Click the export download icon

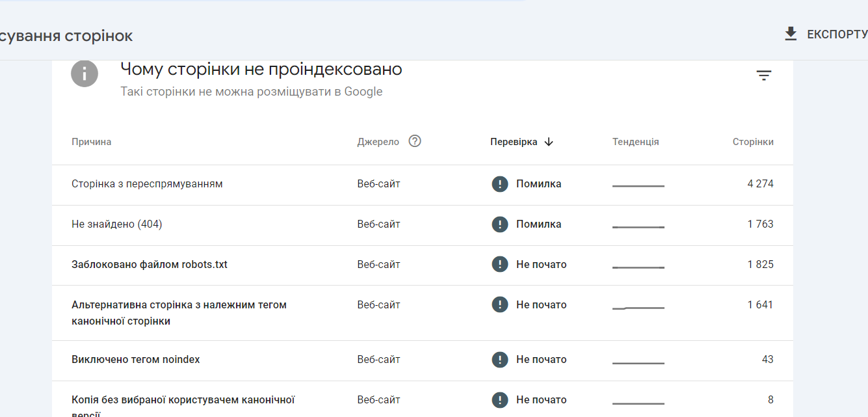[791, 34]
